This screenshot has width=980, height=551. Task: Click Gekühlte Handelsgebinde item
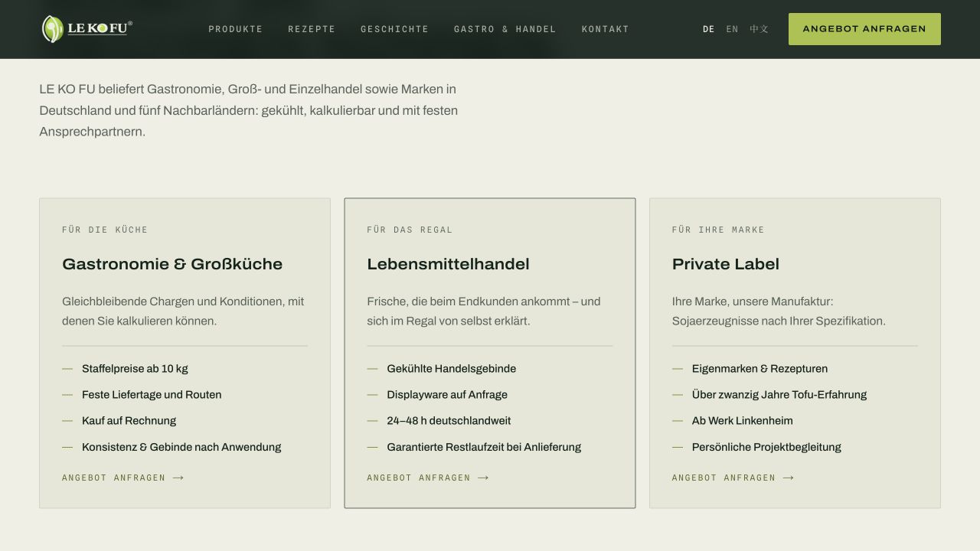click(x=452, y=369)
